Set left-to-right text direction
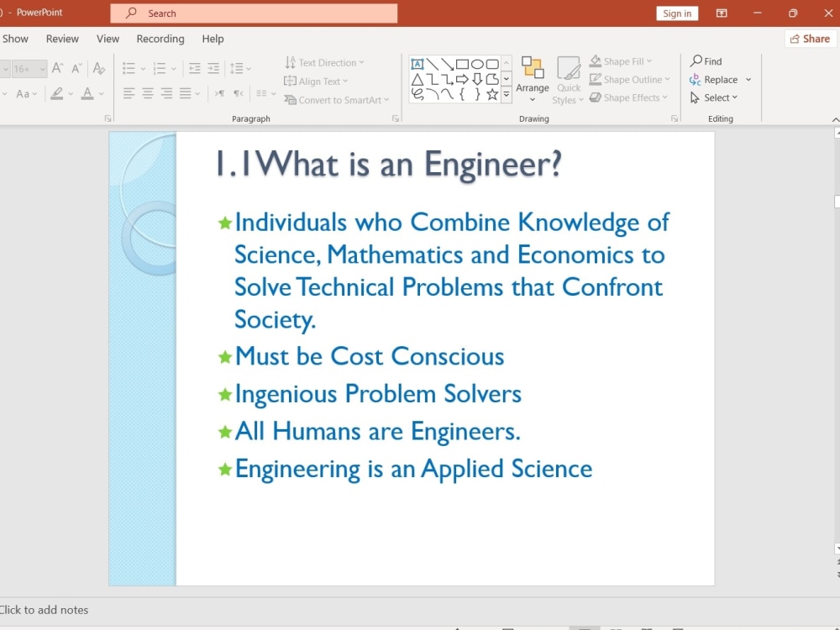The width and height of the screenshot is (840, 630). [x=219, y=93]
